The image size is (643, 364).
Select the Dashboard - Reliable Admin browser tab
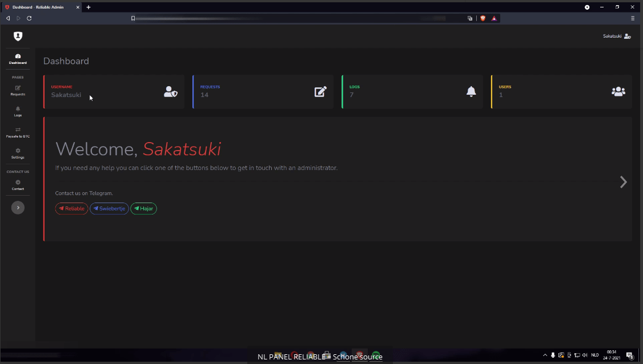[x=40, y=7]
